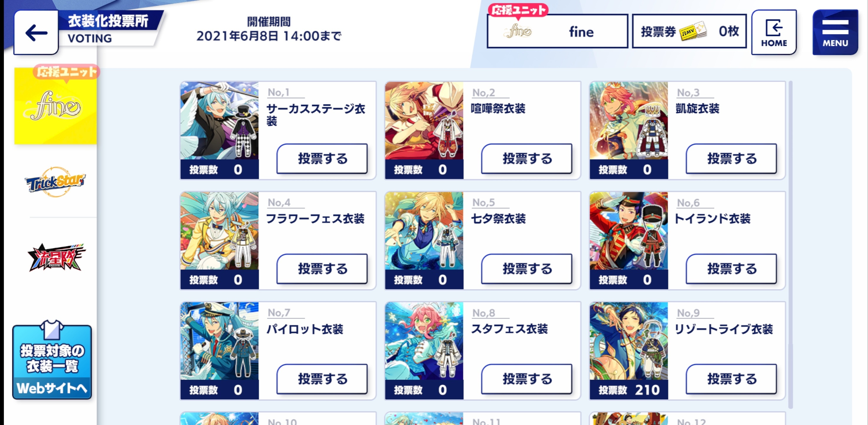Open No.6 Toyland costume thumbnail

629,231
